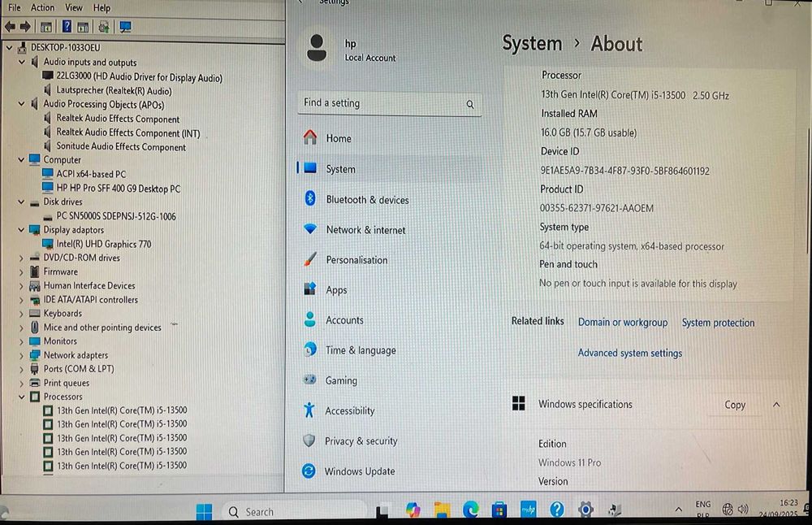812x525 pixels.
Task: Click the Back arrow in Device Manager toolbar
Action: 10,27
